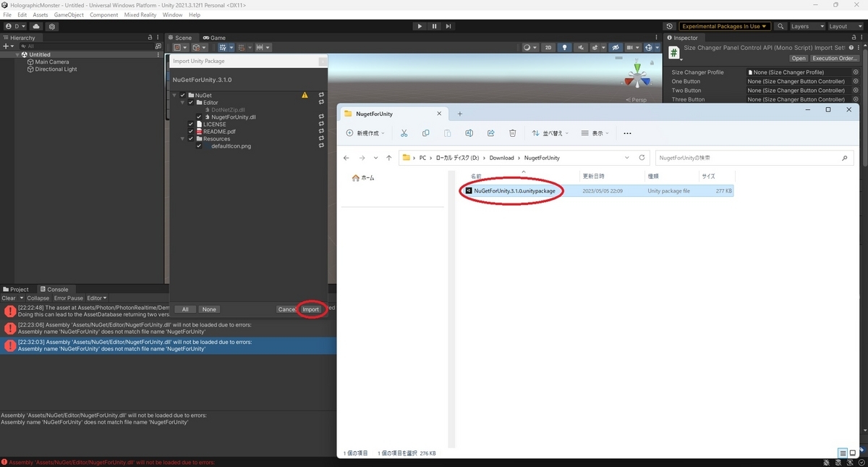Collapse the Editor folder in import tree
Image resolution: width=868 pixels, height=467 pixels.
point(182,102)
